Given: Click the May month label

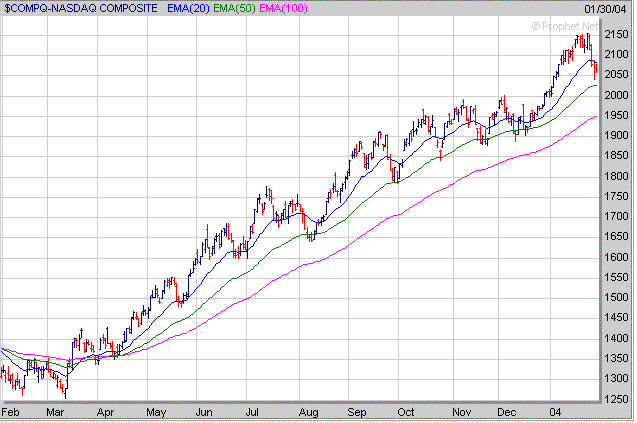Looking at the screenshot, I should pos(156,413).
